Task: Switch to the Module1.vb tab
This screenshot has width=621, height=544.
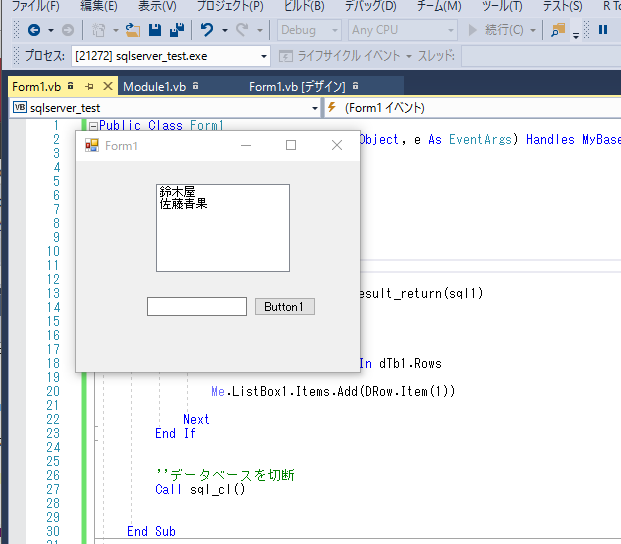Action: point(154,87)
